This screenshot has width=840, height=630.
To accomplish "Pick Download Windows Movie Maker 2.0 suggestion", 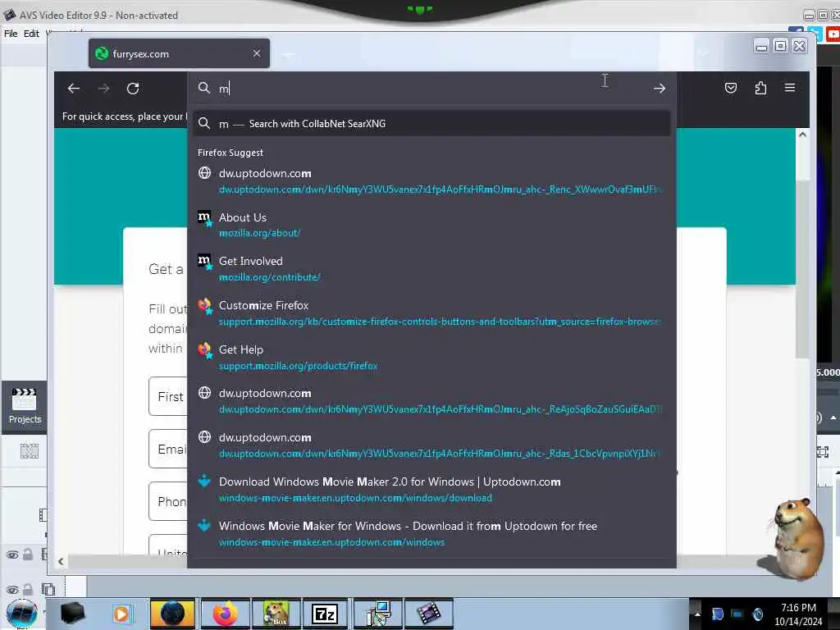I will point(431,490).
